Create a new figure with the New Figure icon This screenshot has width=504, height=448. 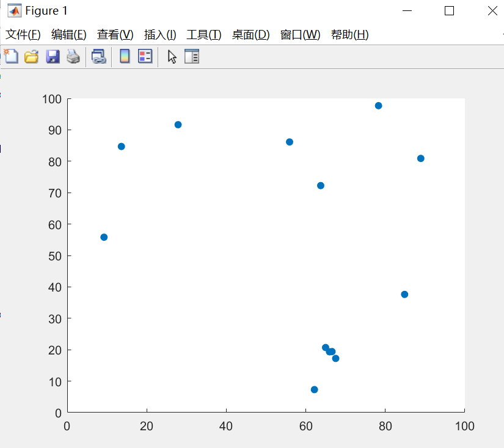click(11, 56)
